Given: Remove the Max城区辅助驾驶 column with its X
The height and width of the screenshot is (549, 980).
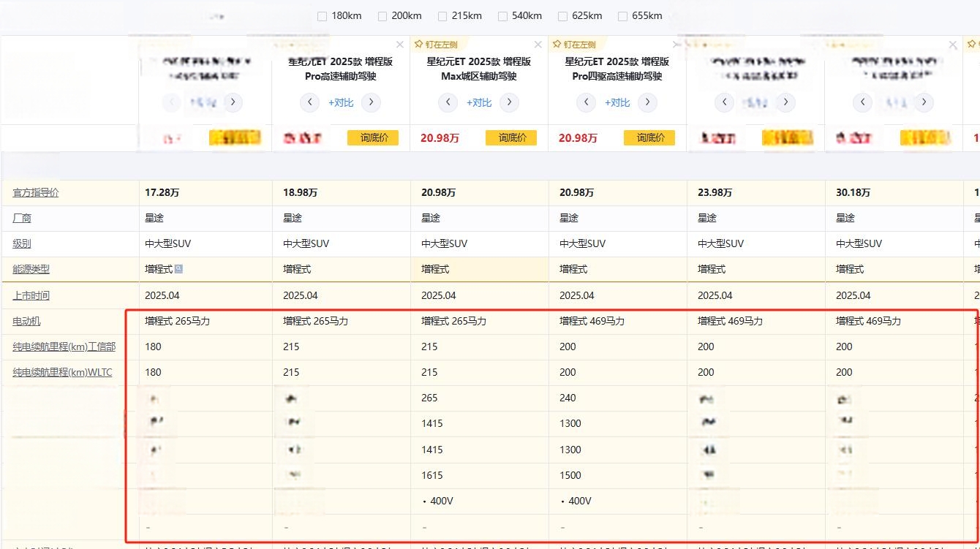Looking at the screenshot, I should click(538, 45).
